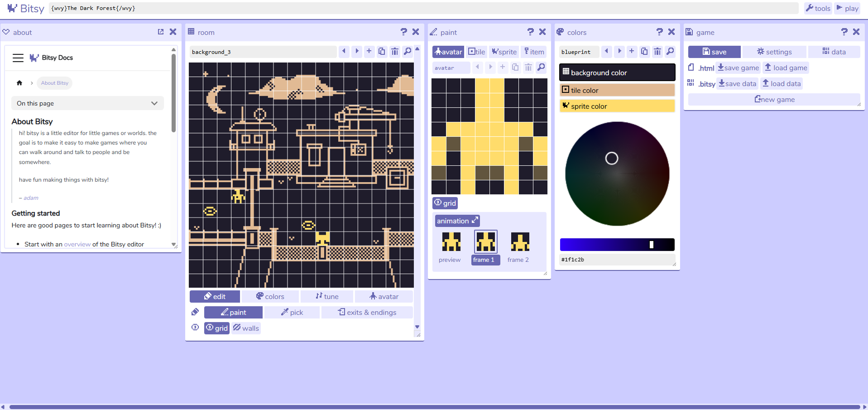Click save game html button

click(738, 68)
